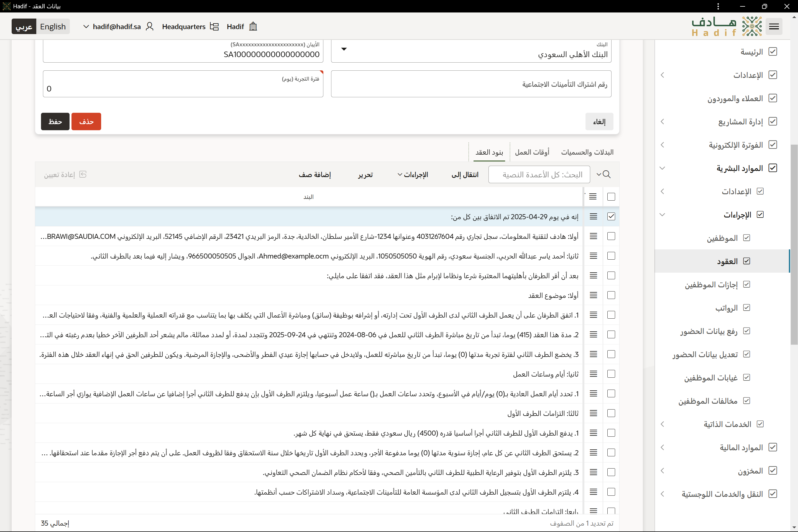798x532 pixels.
Task: Focus رقم اشتراك التأمينات الاجتماعية field
Action: click(x=471, y=84)
